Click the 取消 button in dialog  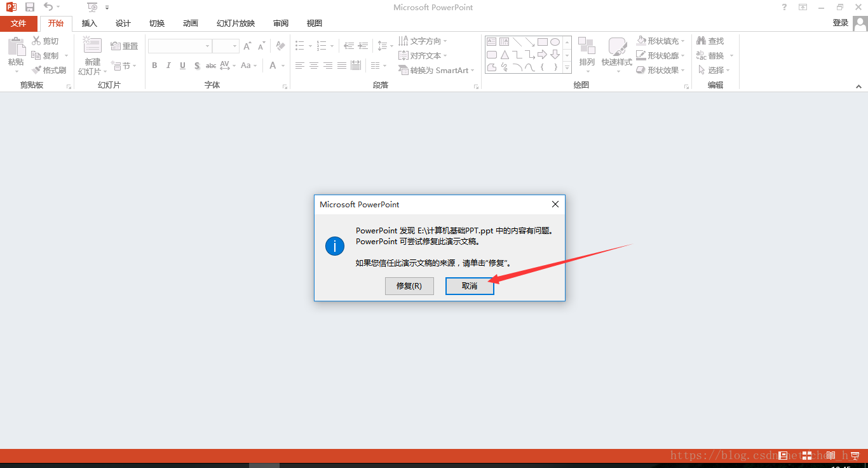(470, 286)
